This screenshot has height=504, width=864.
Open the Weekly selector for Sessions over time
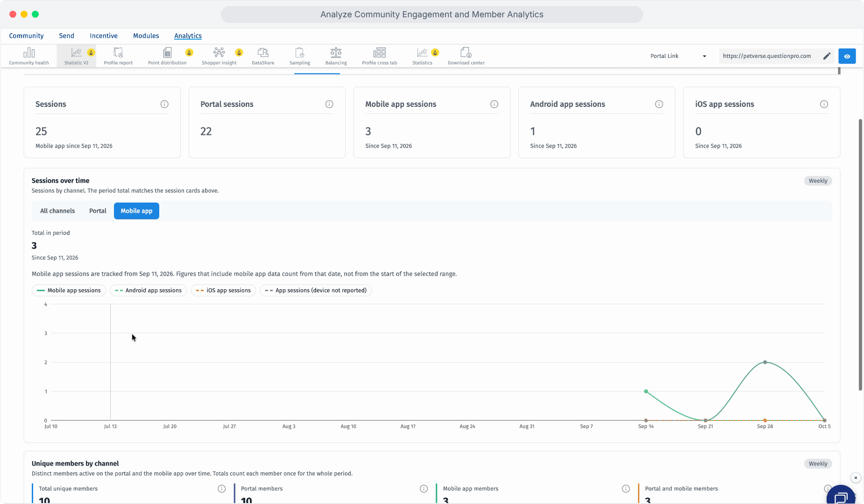point(818,181)
